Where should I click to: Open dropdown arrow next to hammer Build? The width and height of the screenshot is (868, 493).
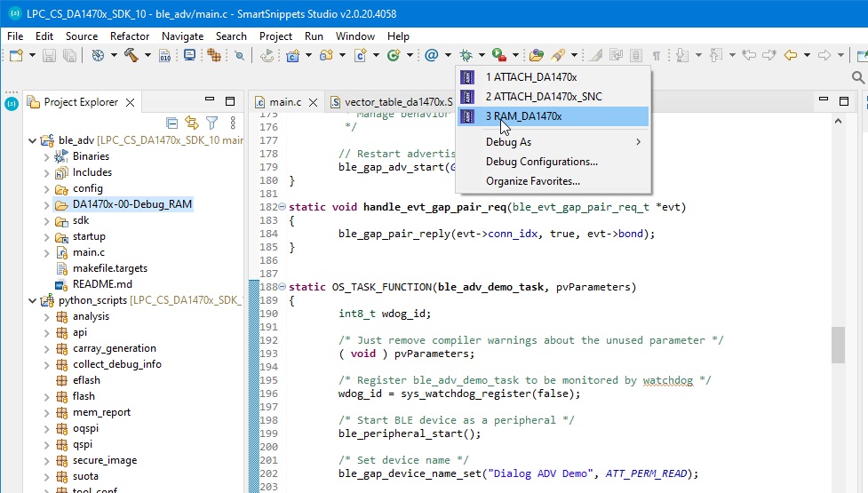[x=147, y=55]
